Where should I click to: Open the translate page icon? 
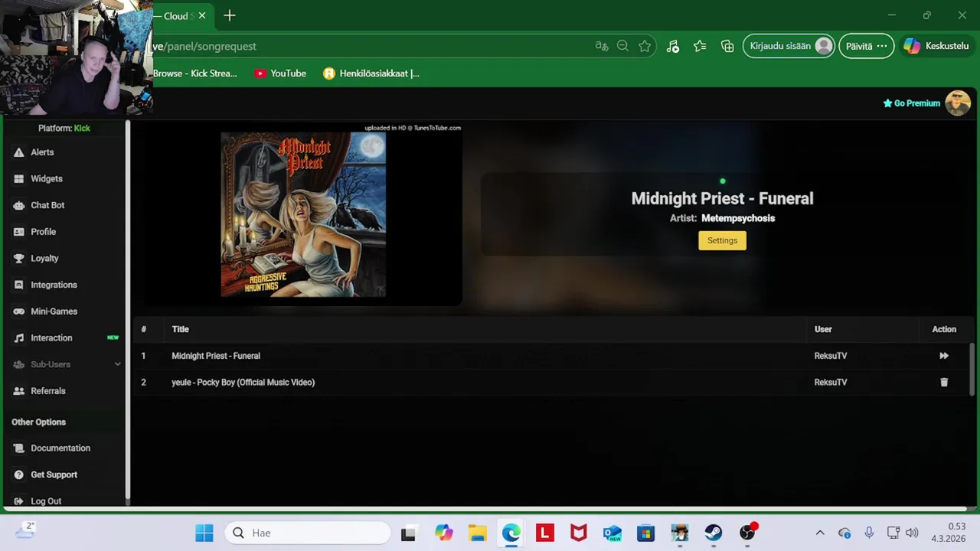pyautogui.click(x=602, y=46)
